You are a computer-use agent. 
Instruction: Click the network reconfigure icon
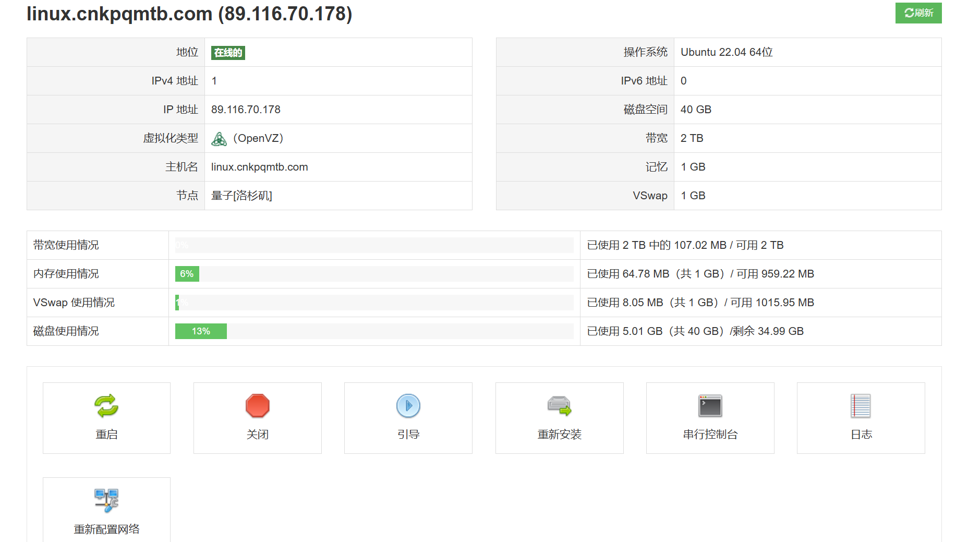tap(106, 500)
